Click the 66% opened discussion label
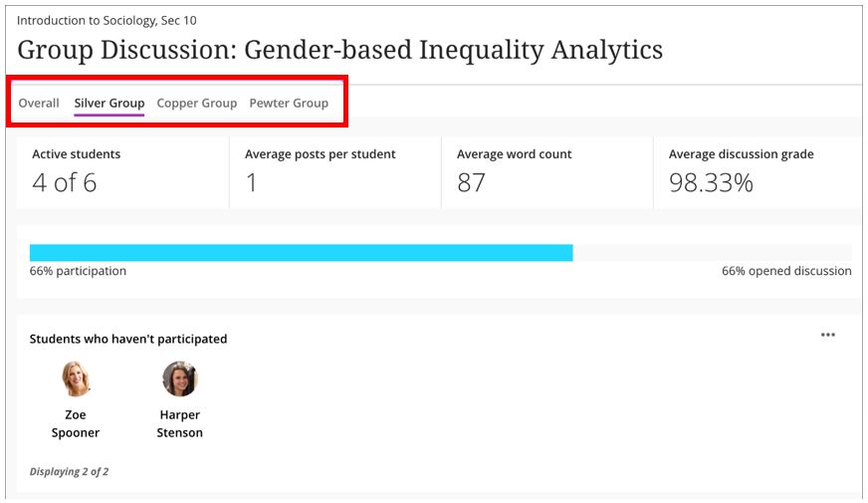Image resolution: width=868 pixels, height=503 pixels. (786, 271)
